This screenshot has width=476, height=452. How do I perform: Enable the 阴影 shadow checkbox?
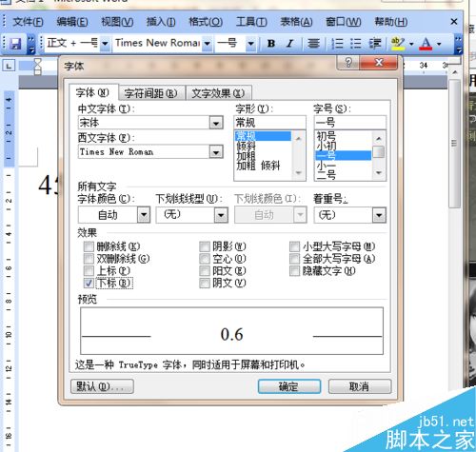(x=205, y=246)
